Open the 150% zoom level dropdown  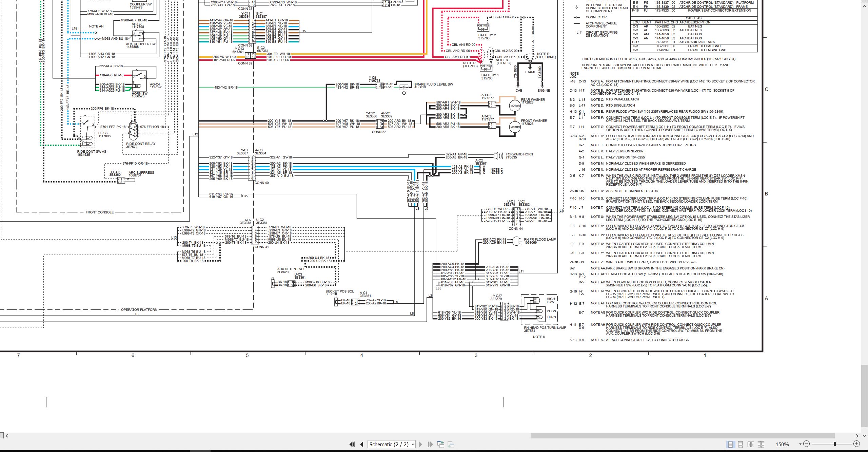coord(800,444)
